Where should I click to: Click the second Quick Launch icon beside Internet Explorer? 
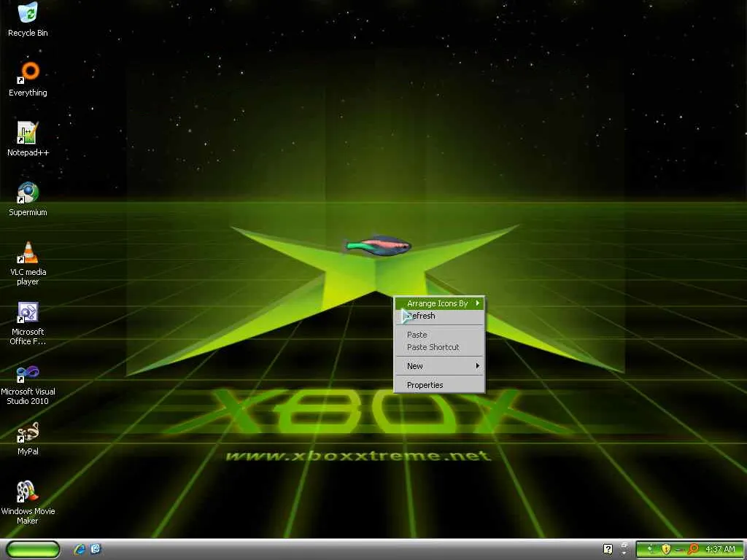coord(96,549)
